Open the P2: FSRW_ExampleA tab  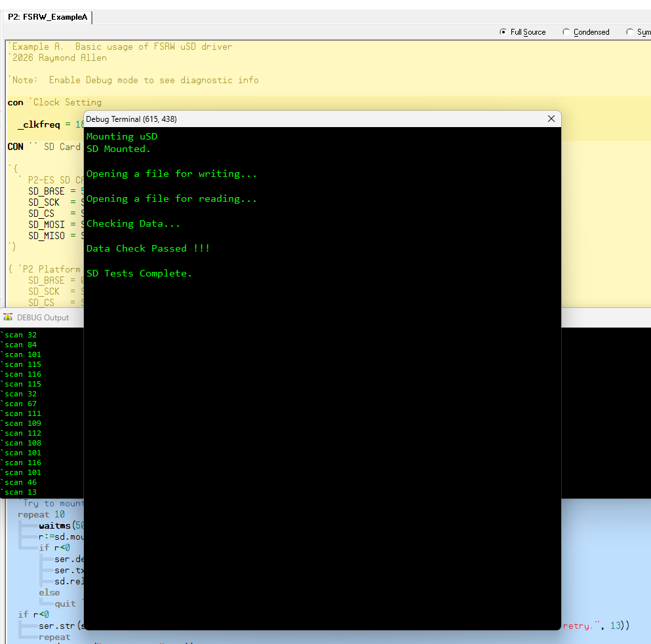[x=47, y=18]
